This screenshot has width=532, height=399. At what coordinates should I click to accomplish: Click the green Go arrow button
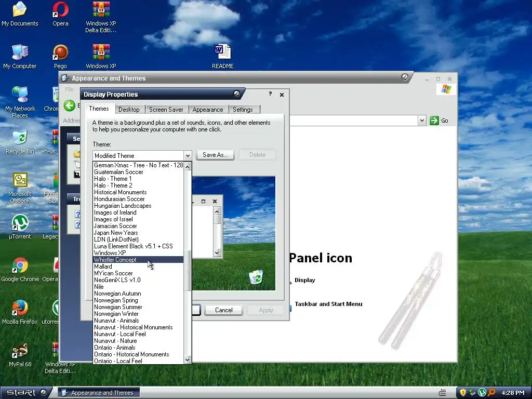[434, 121]
